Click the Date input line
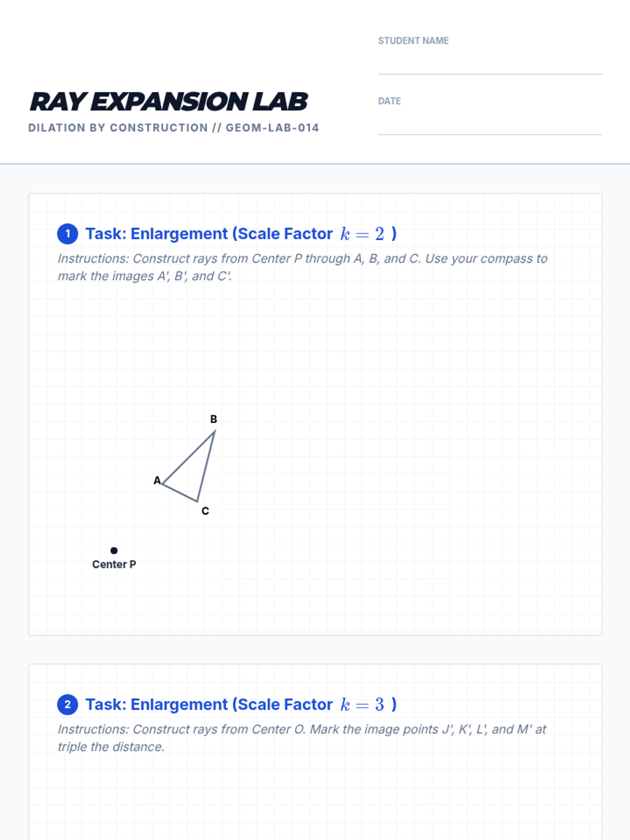This screenshot has width=630, height=840. pos(489,126)
